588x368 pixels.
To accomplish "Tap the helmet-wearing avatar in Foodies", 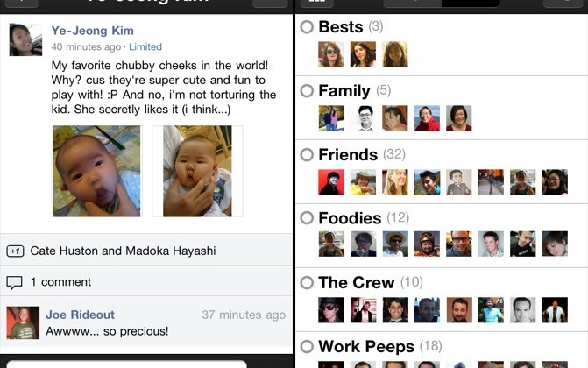I will coord(427,244).
